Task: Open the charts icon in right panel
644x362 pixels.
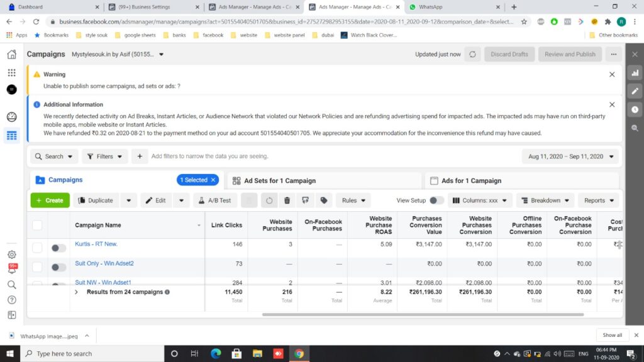Action: pos(635,73)
